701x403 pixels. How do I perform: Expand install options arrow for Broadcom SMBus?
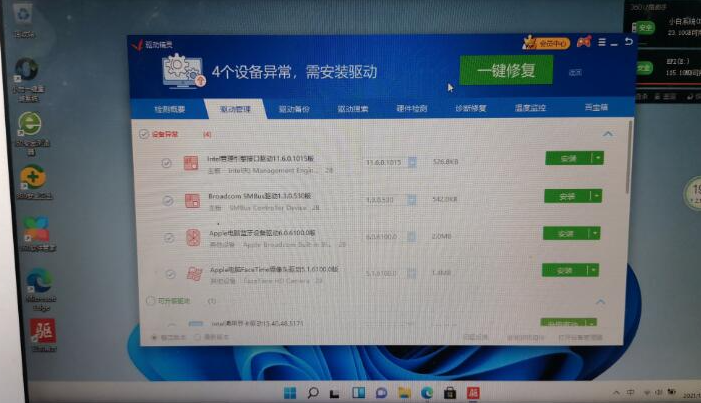[x=597, y=196]
